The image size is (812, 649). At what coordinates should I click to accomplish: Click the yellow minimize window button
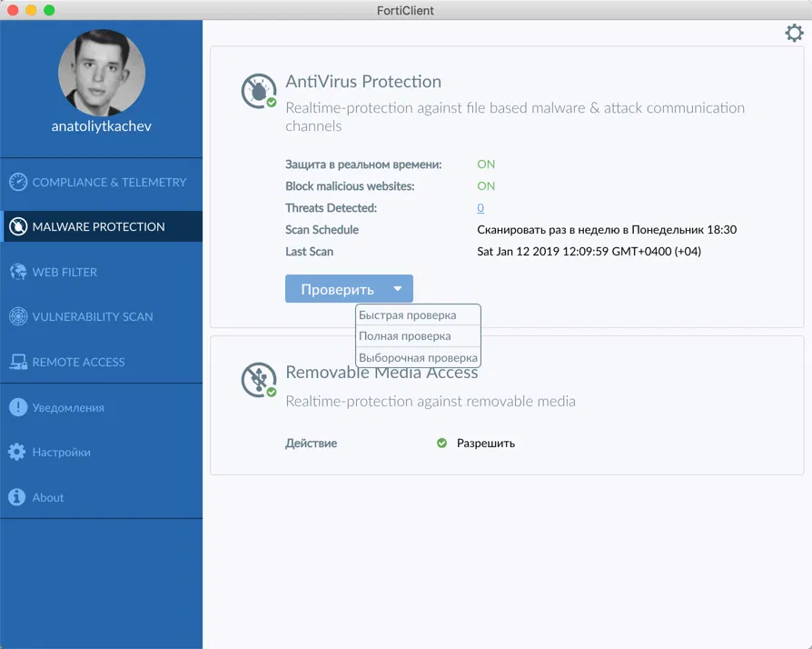point(31,10)
